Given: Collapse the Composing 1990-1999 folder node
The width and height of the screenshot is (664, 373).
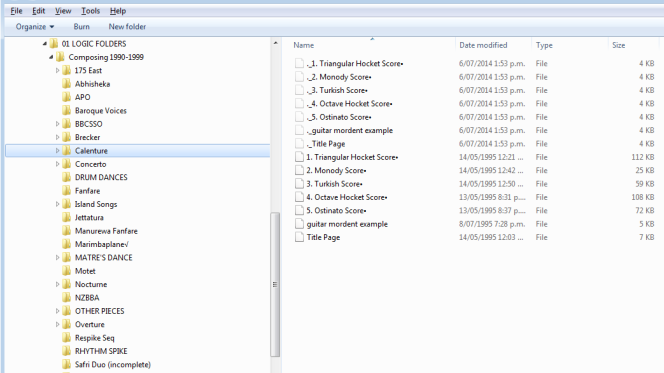Looking at the screenshot, I should coord(51,57).
